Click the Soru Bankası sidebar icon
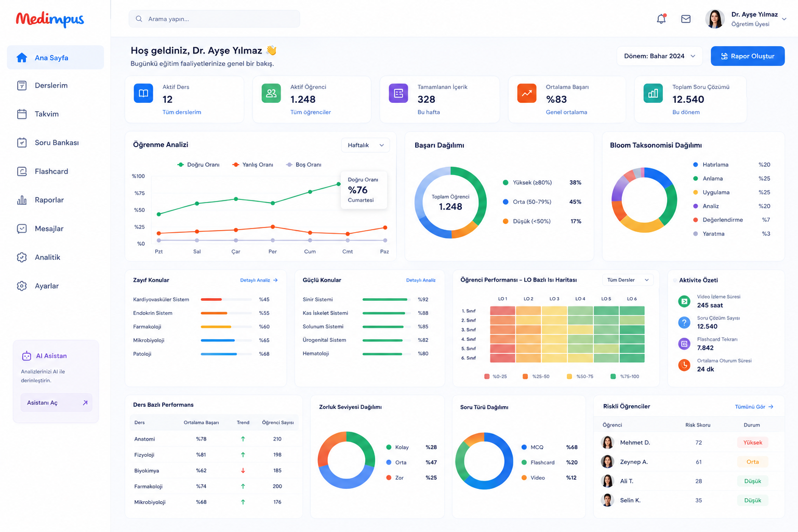The height and width of the screenshot is (532, 798). (x=22, y=142)
